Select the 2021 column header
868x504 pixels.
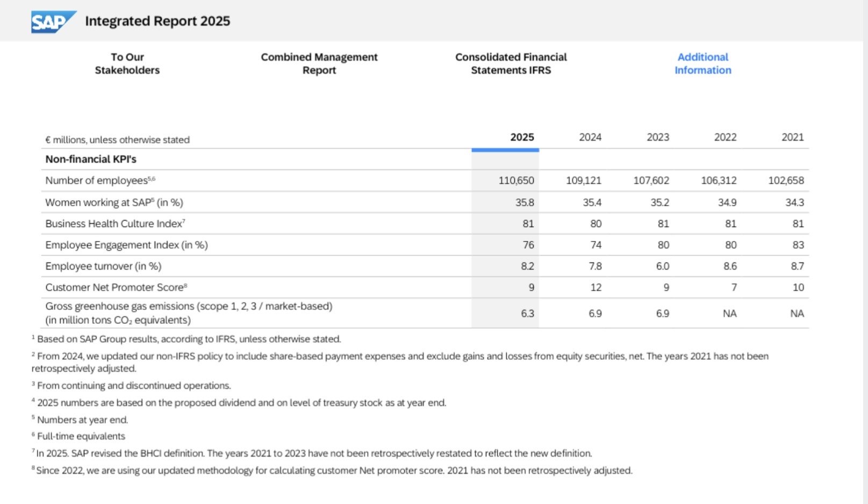[793, 137]
